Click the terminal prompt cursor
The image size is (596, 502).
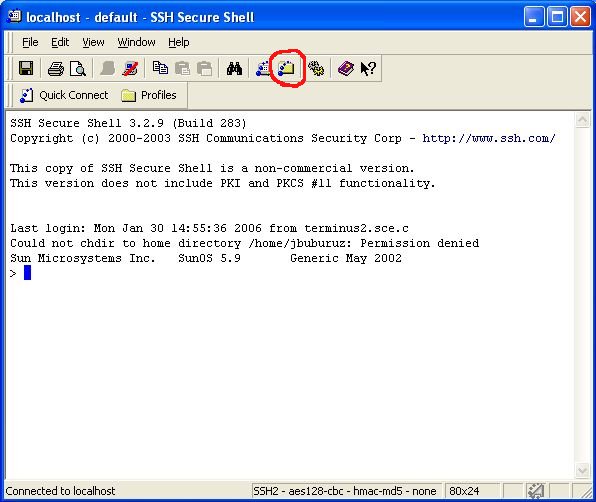27,273
